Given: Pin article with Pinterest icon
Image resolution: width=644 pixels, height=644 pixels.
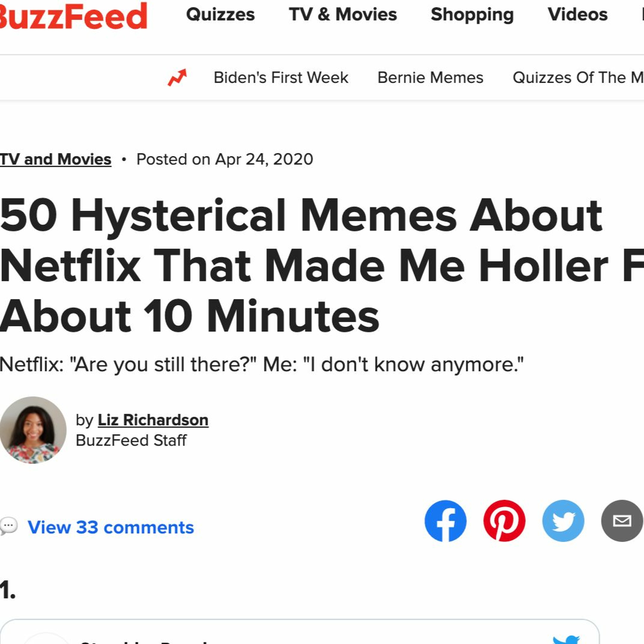Looking at the screenshot, I should tap(504, 521).
